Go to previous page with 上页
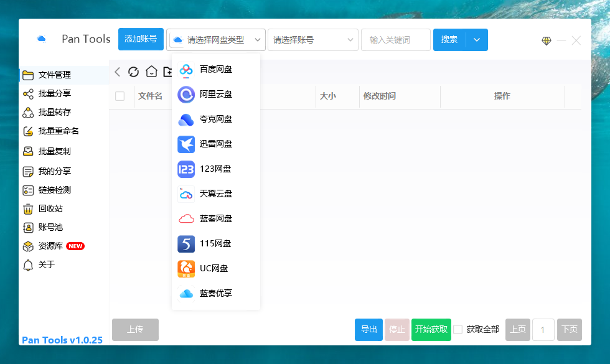This screenshot has height=364, width=610. click(x=518, y=330)
